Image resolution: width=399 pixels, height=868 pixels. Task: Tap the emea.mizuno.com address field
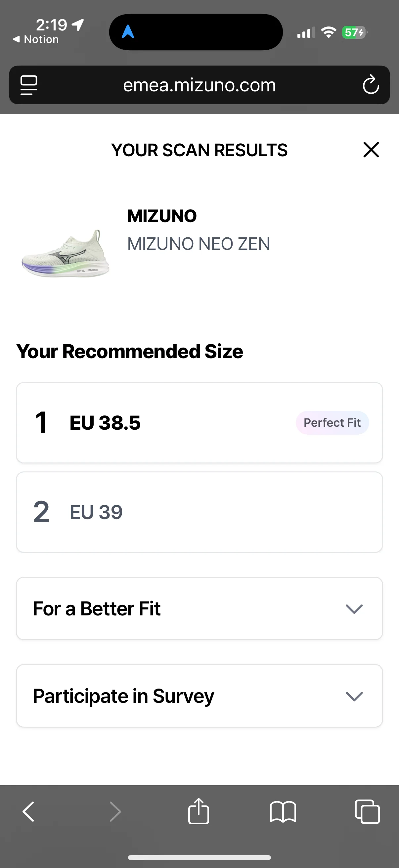(199, 85)
